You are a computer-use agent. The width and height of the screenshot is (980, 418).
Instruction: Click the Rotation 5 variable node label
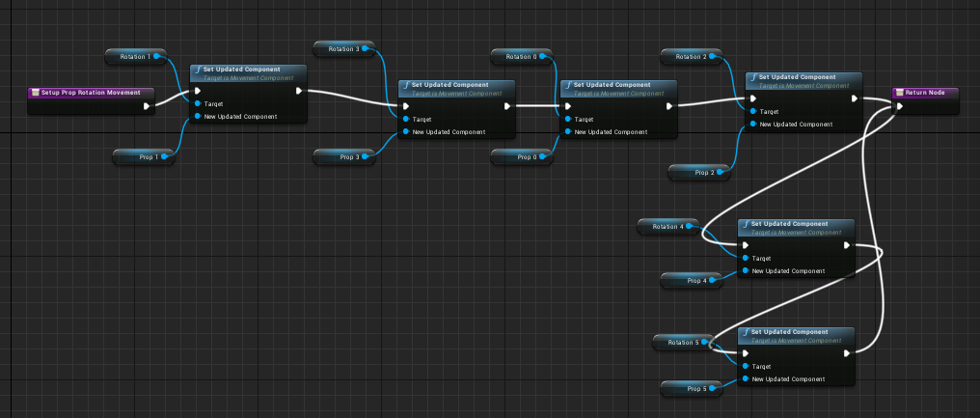pyautogui.click(x=679, y=342)
